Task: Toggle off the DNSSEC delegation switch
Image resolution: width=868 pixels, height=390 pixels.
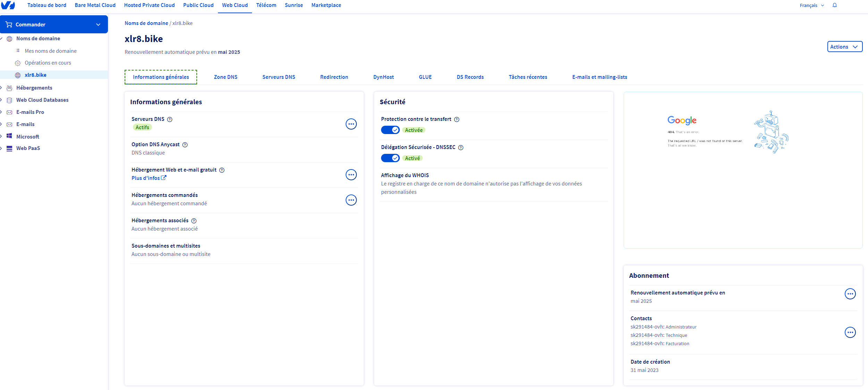Action: click(x=390, y=158)
